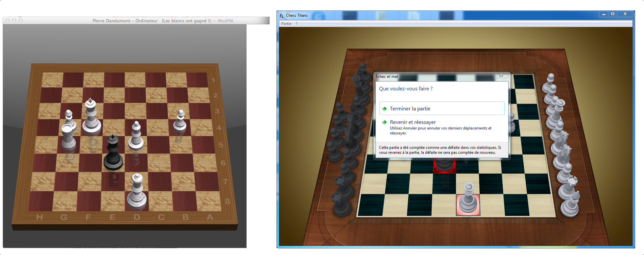This screenshot has width=644, height=255.
Task: Minimize the Chess Titans window
Action: coord(604,14)
